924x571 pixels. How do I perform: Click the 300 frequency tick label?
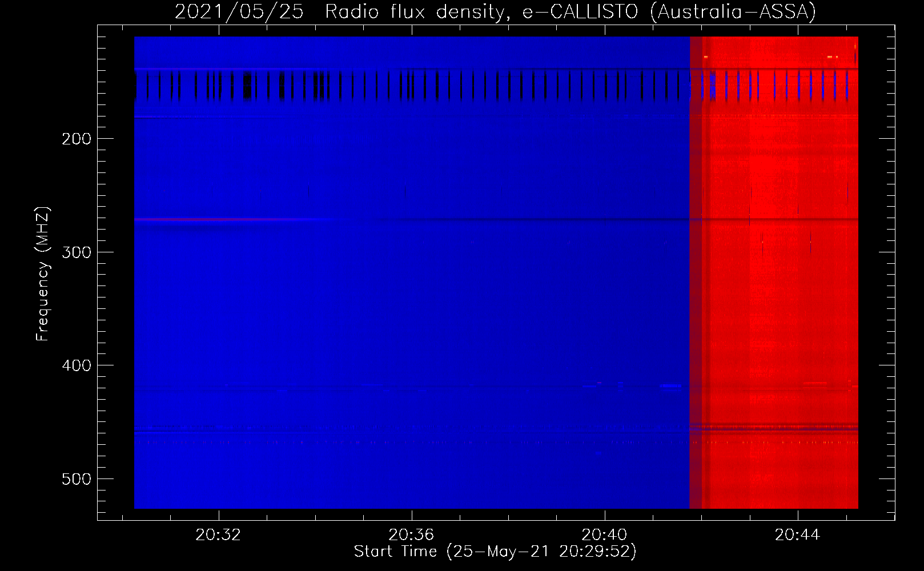point(76,252)
